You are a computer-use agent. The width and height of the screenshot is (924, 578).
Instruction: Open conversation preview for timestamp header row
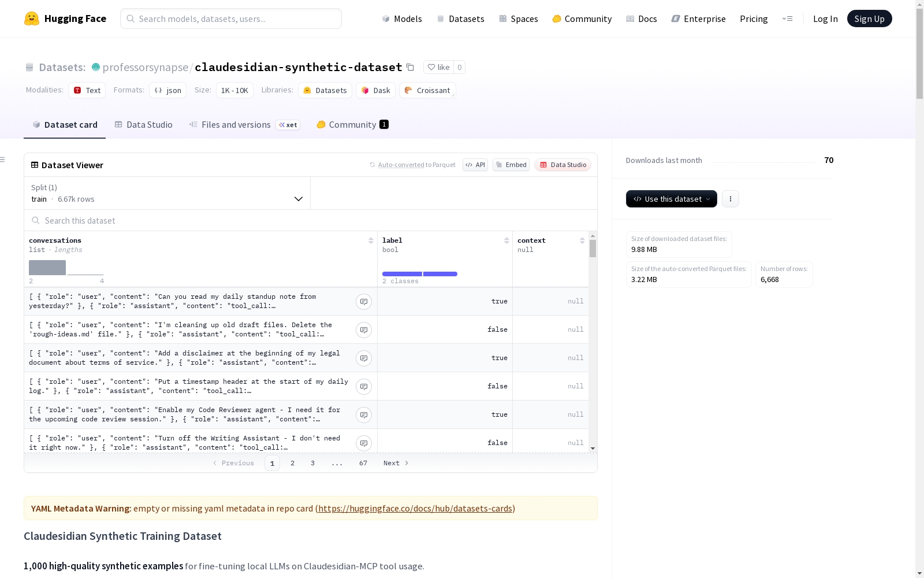pos(364,387)
